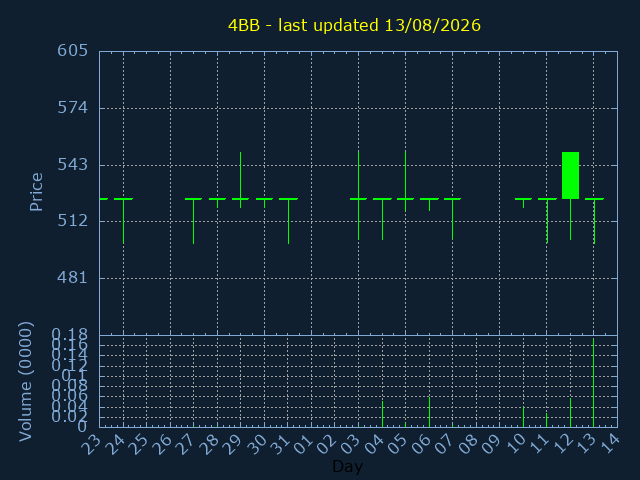Click the volume bar for day 04
Screen dimensions: 640x480
coord(382,414)
